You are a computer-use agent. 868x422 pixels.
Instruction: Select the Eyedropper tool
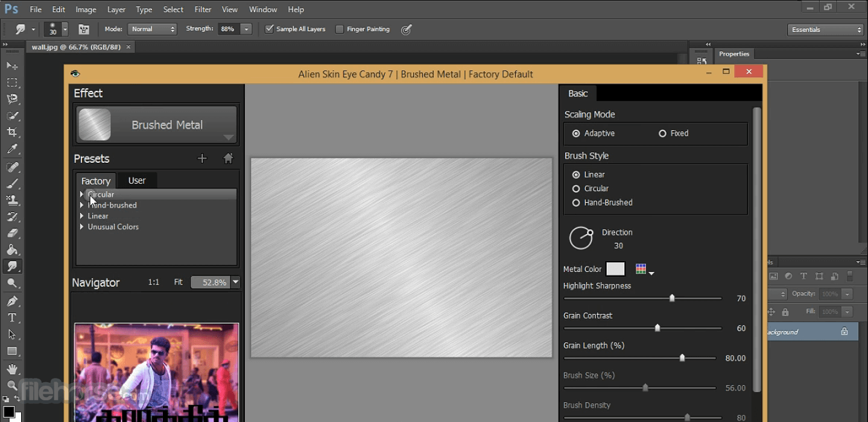(11, 149)
